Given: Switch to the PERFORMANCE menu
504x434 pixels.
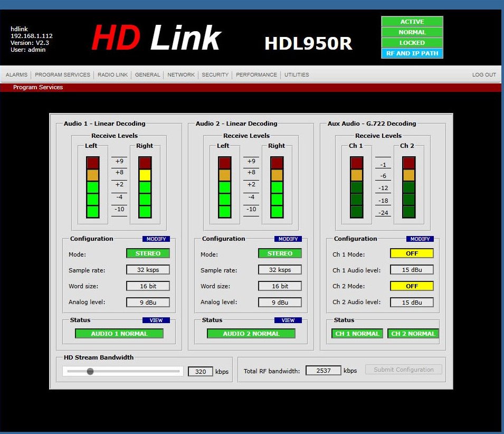Looking at the screenshot, I should (x=256, y=74).
